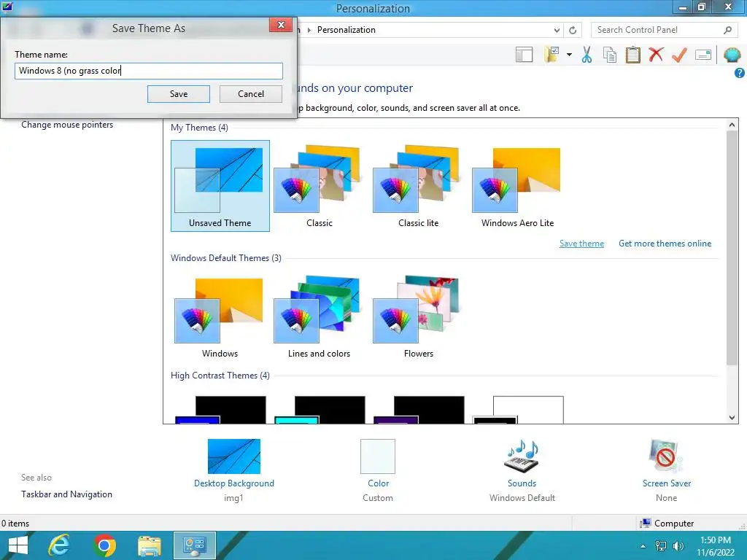Launch Google Chrome from taskbar
Image resolution: width=747 pixels, height=560 pixels.
point(104,545)
